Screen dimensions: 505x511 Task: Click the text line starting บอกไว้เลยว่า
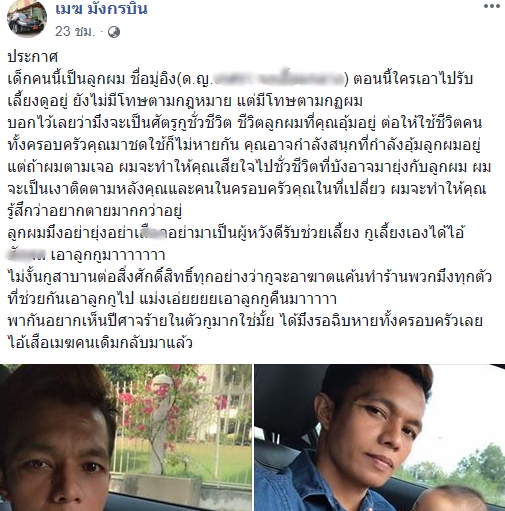(x=245, y=123)
